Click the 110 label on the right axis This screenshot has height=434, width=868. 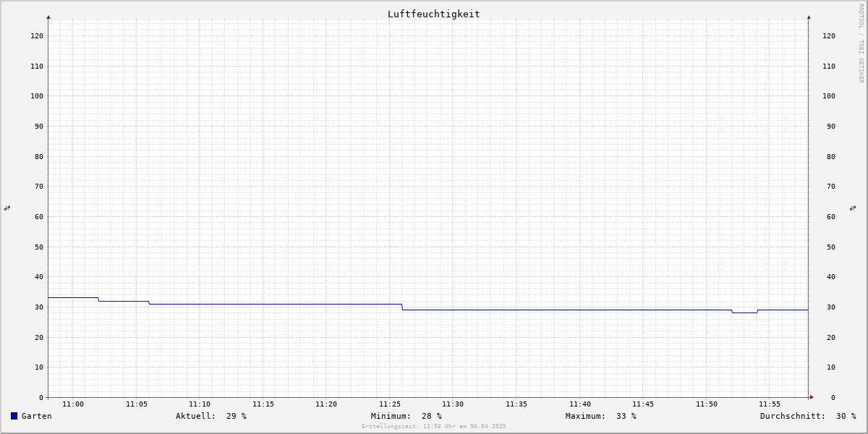[829, 66]
